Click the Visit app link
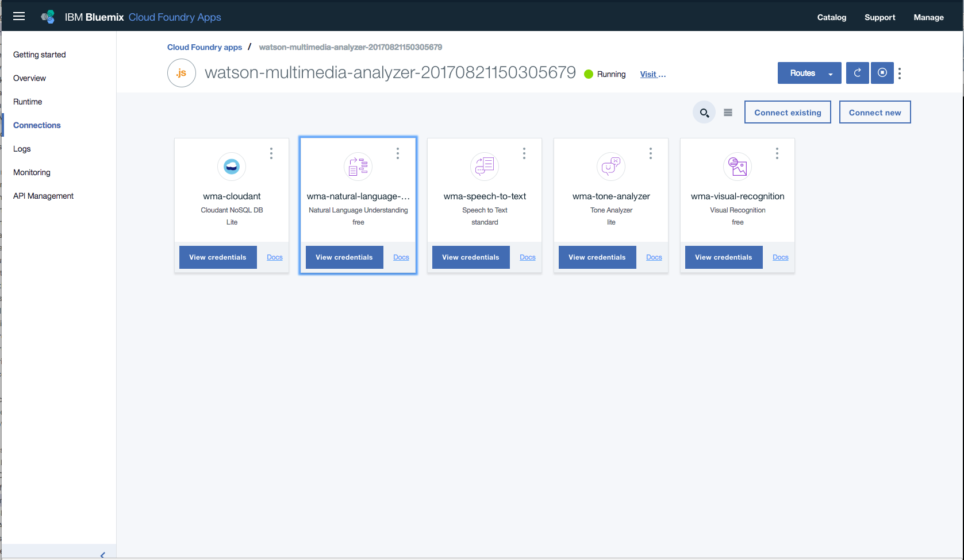The image size is (964, 560). point(653,74)
